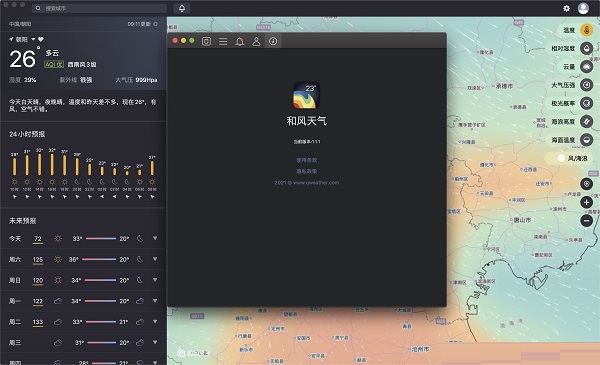
Task: Click AQI value 72 for 今天
Action: [x=38, y=239]
